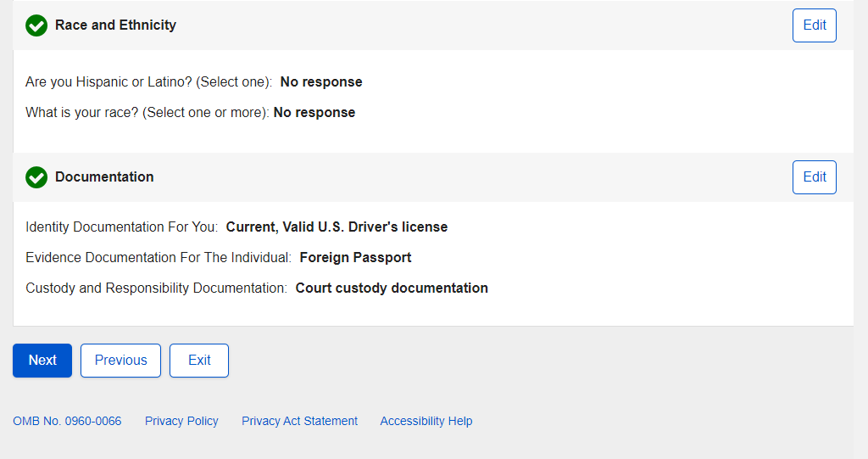Exit the application form

199,361
